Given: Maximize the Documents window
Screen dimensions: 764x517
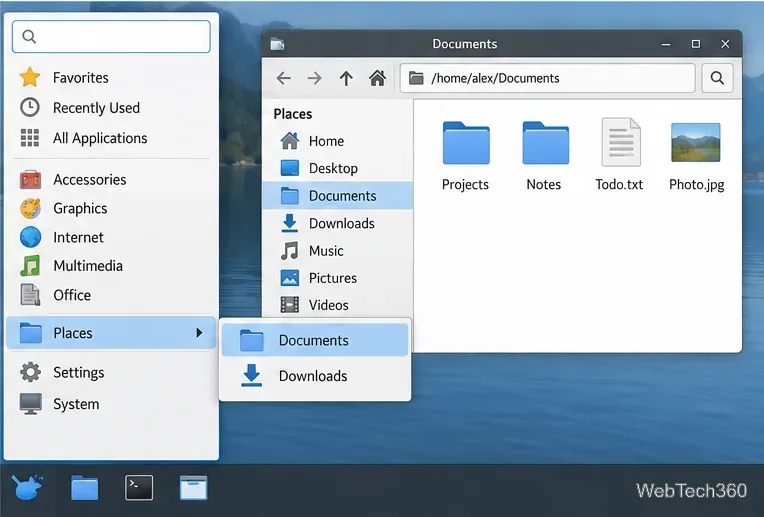Looking at the screenshot, I should (696, 44).
